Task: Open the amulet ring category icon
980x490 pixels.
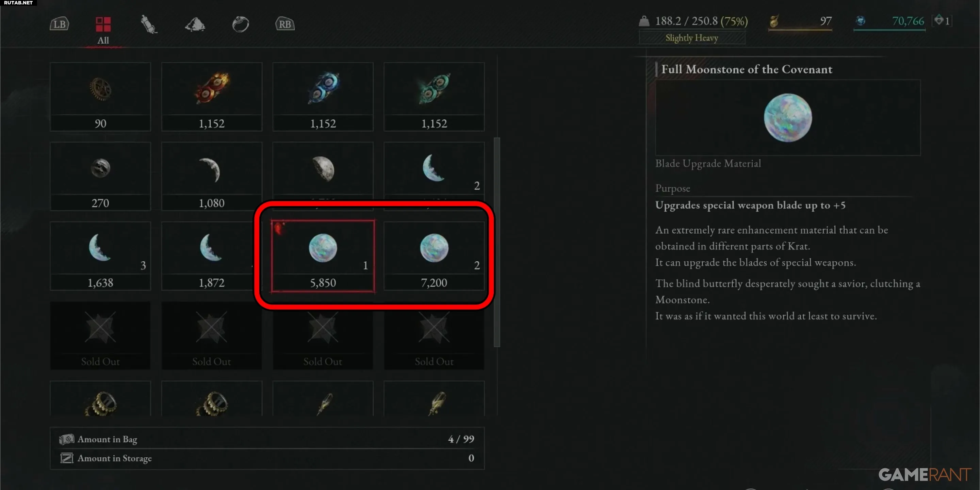Action: 241,24
